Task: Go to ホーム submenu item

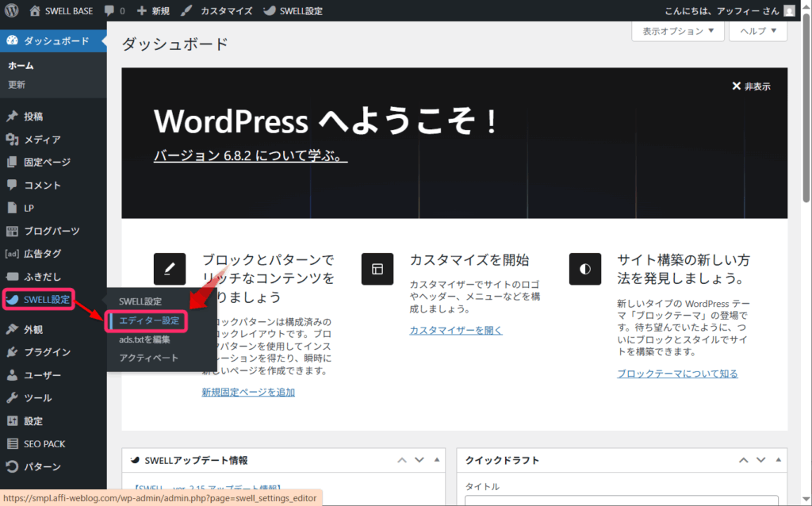Action: click(x=21, y=65)
